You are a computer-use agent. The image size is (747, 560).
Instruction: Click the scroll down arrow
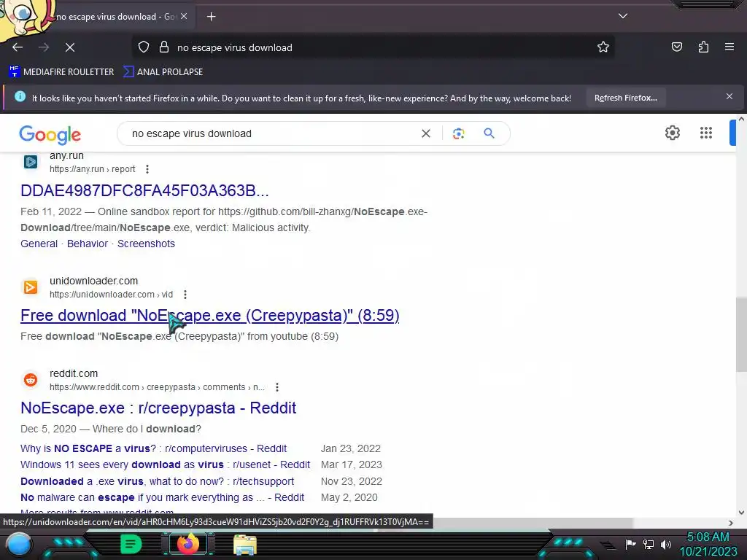(741, 513)
